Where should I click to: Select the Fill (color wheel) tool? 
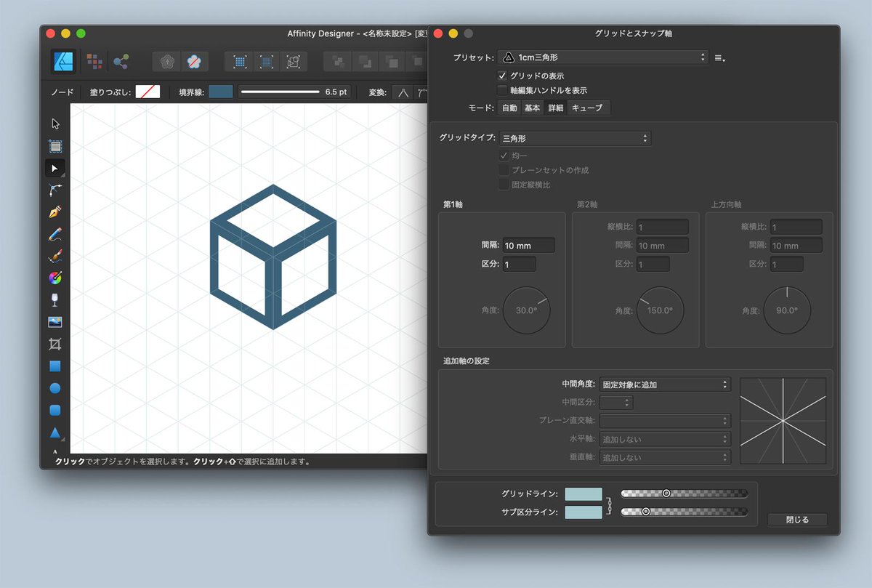pyautogui.click(x=55, y=278)
